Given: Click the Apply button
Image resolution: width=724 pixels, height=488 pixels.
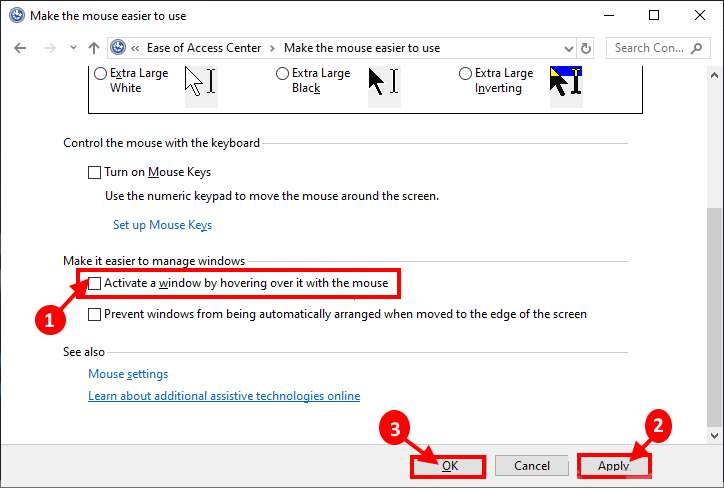Looking at the screenshot, I should [614, 466].
